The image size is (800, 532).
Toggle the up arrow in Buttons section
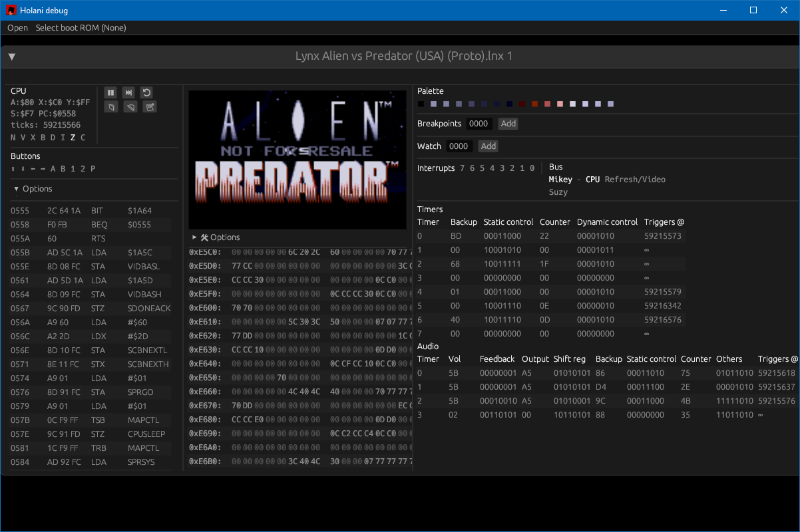pyautogui.click(x=13, y=169)
